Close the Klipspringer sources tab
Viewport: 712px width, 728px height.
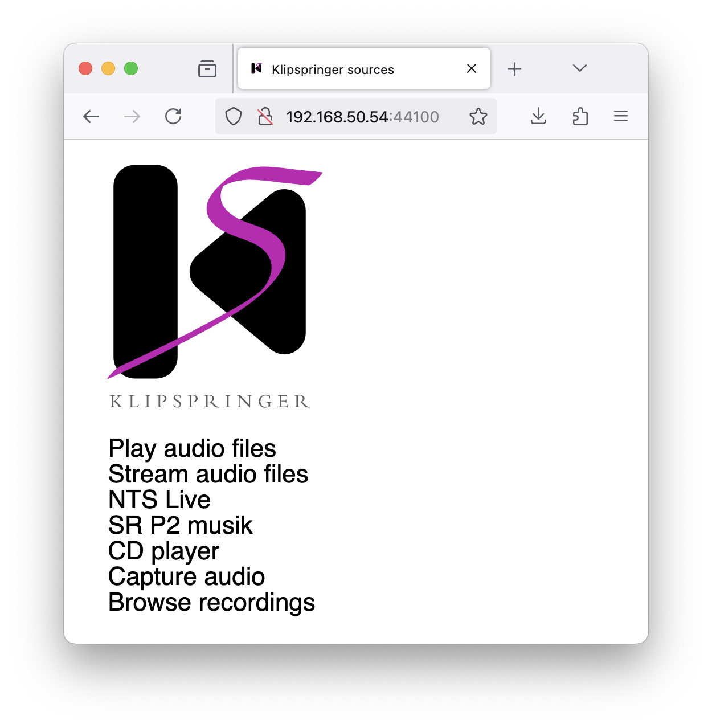472,68
